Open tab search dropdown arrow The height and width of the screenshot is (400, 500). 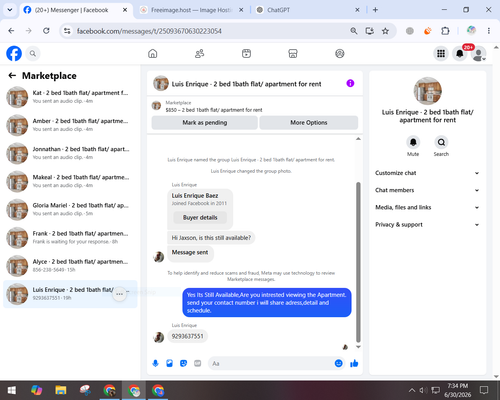tap(10, 10)
